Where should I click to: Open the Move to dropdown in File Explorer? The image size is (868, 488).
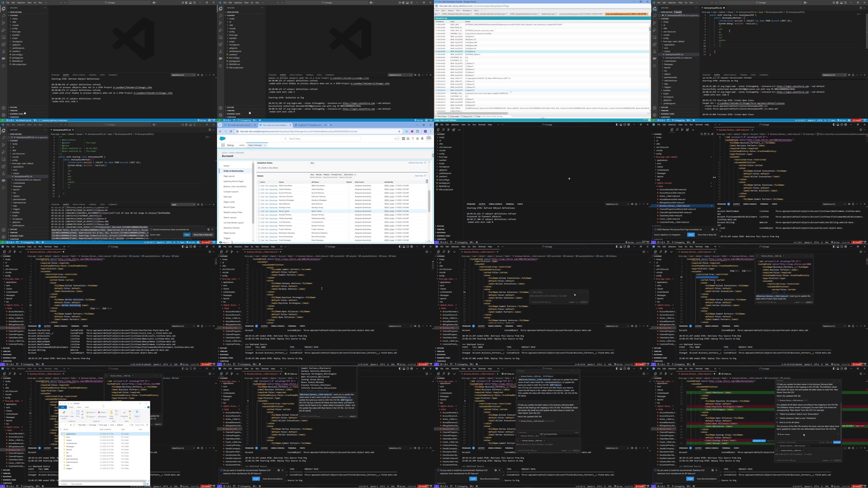(91, 412)
